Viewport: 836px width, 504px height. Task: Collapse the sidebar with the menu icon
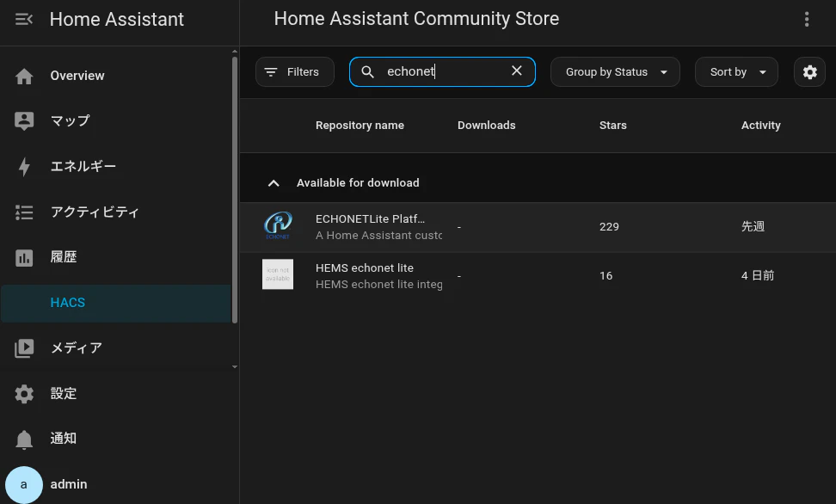point(24,20)
